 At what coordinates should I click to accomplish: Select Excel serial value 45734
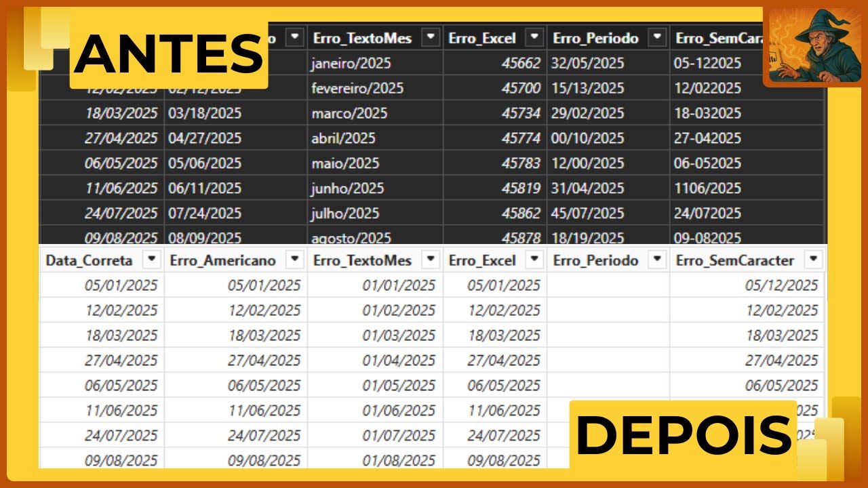pos(521,113)
